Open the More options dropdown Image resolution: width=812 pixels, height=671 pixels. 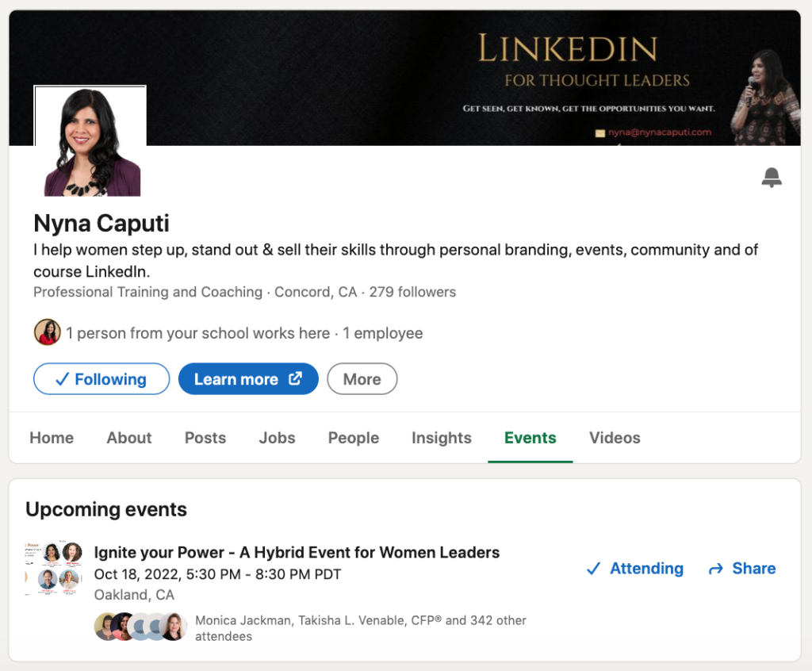(362, 379)
